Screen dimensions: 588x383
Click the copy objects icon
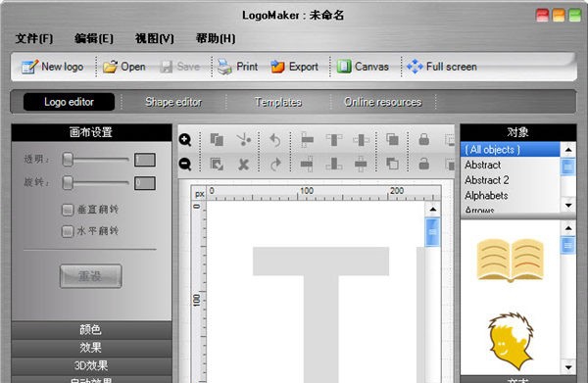tap(217, 140)
